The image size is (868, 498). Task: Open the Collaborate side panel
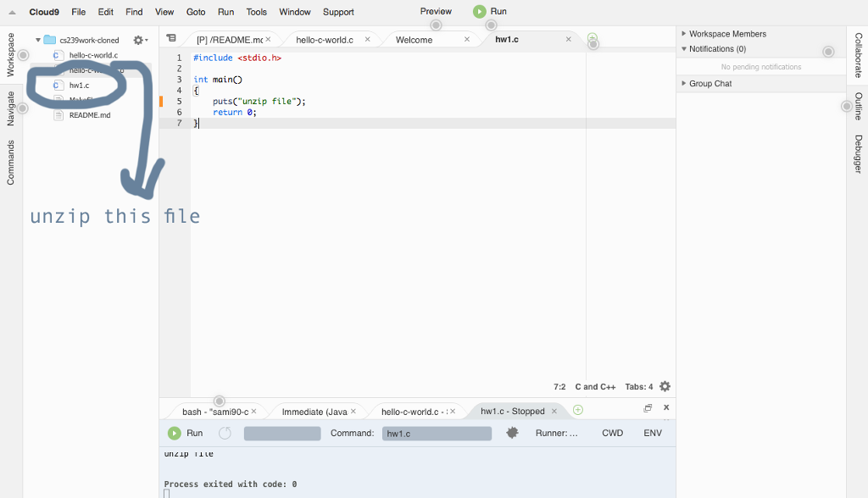coord(858,55)
